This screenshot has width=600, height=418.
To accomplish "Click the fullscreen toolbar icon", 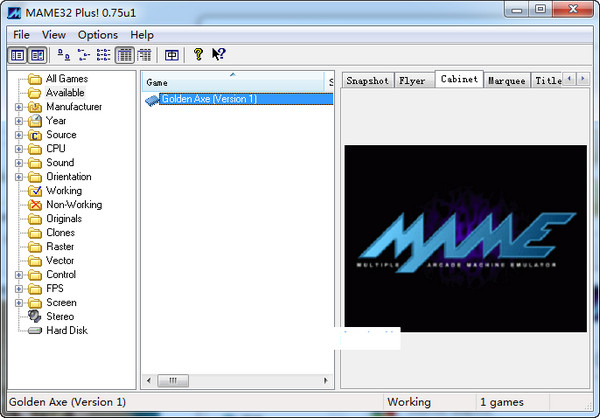I will click(171, 55).
